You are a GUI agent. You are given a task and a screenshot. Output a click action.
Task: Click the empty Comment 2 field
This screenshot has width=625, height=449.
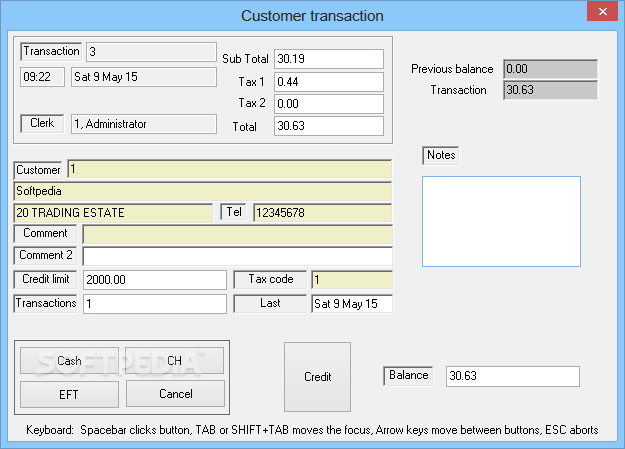238,256
